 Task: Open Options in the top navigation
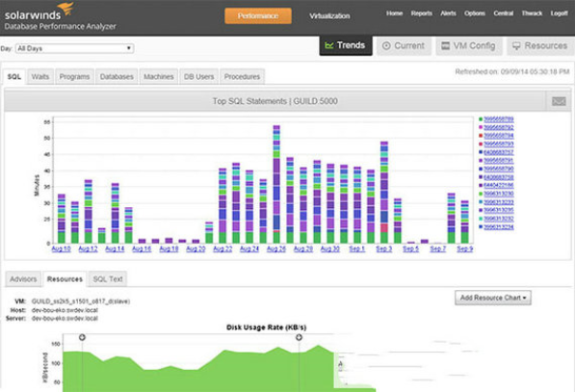coord(475,13)
